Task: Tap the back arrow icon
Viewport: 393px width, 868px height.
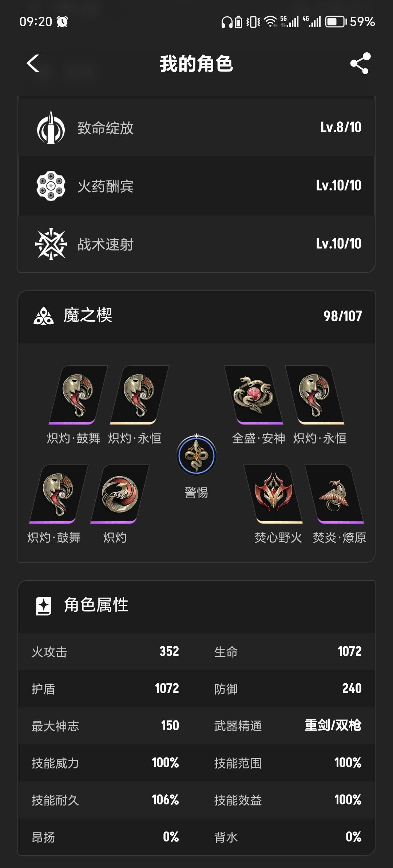Action: point(33,64)
